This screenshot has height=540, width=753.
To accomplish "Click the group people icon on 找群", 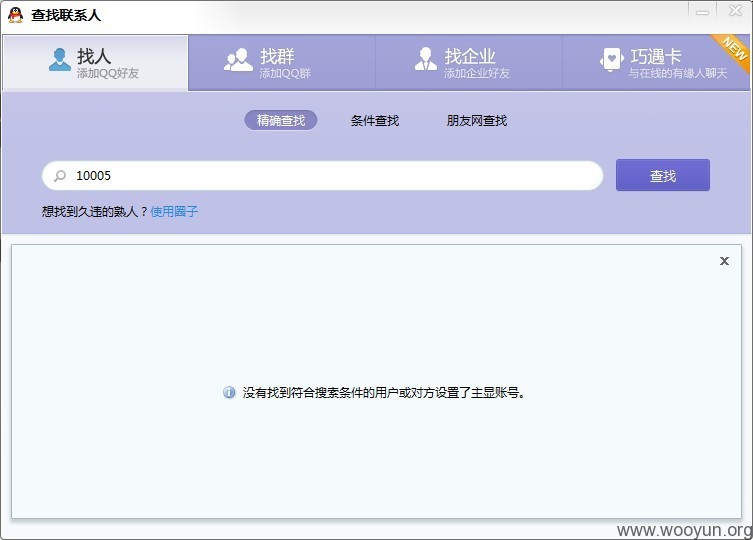I will coord(238,60).
